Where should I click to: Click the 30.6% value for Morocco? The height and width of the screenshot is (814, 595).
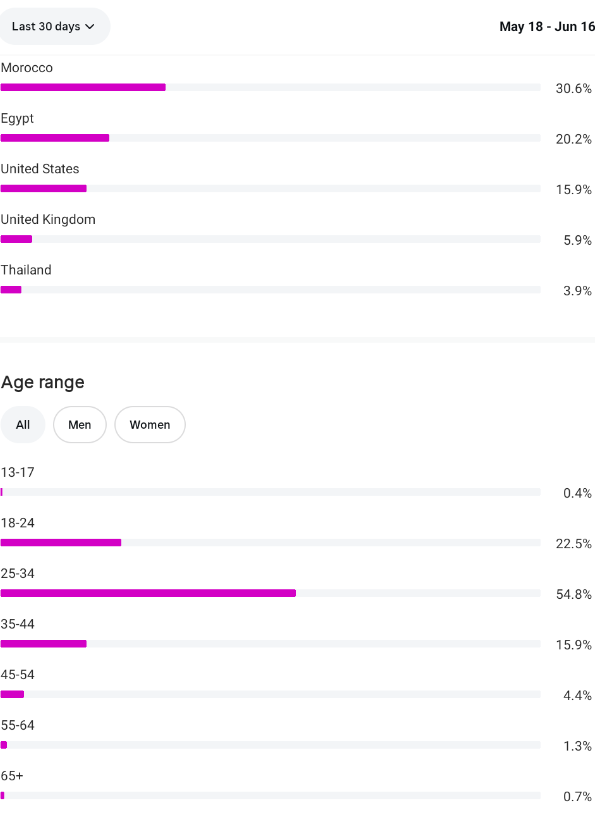[x=574, y=89]
